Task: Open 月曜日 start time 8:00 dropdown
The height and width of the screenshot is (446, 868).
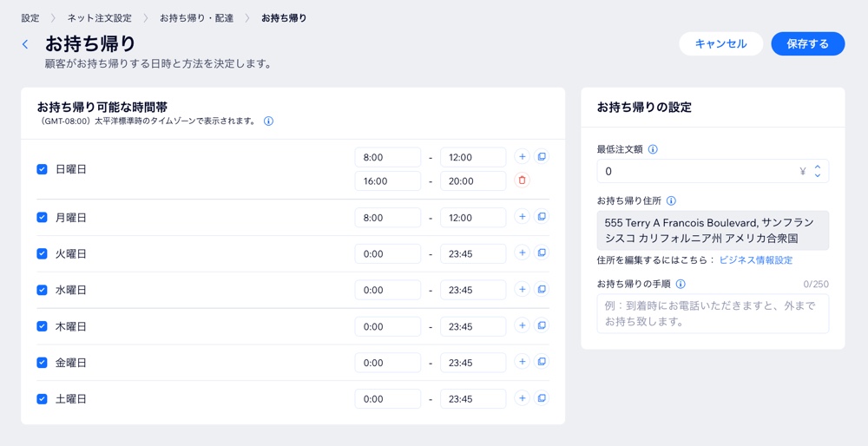Action: tap(387, 218)
